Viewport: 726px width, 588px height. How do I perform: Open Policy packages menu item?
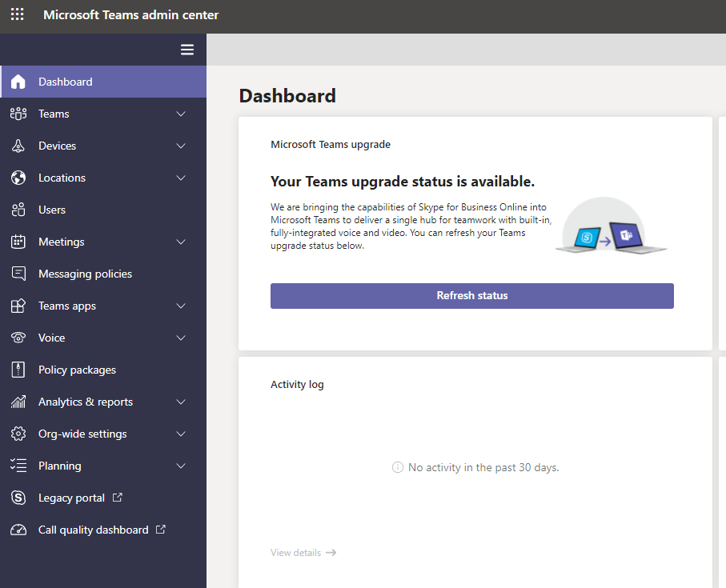(103, 370)
